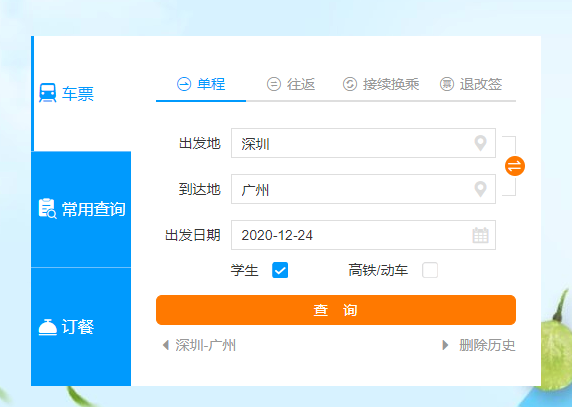This screenshot has width=572, height=407.
Task: Click the orange 查询 button
Action: 336,310
